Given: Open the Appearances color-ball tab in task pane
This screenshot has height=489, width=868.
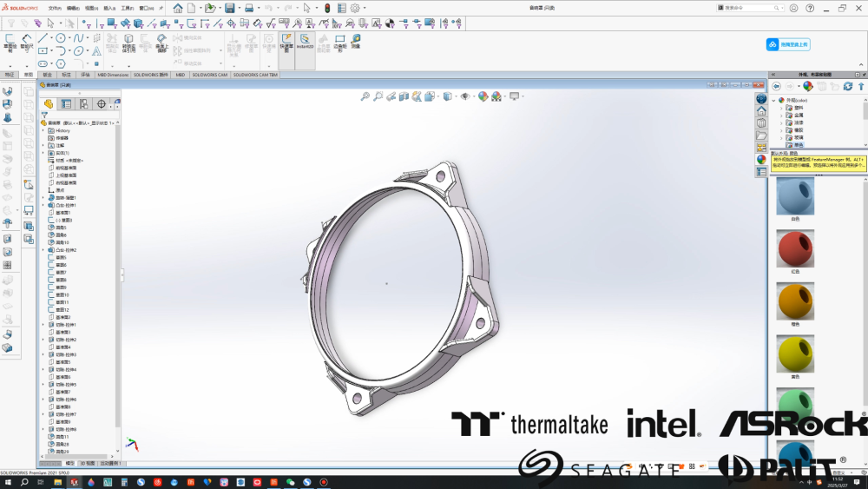Looking at the screenshot, I should pos(761,159).
